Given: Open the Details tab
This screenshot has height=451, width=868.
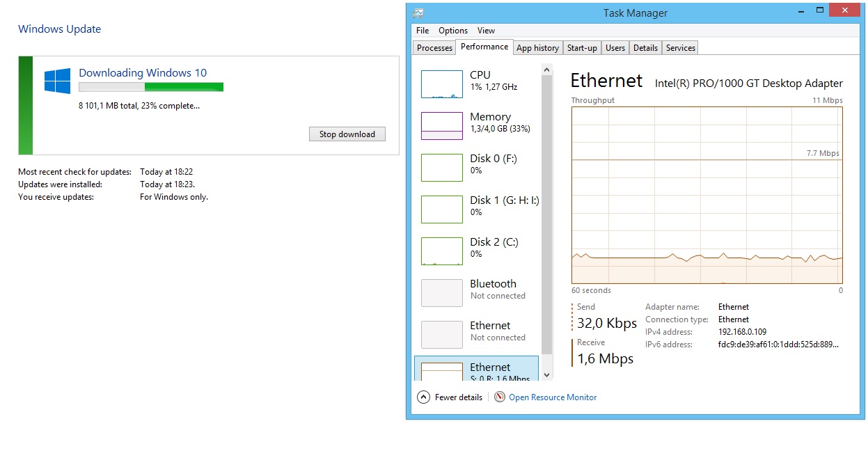Looking at the screenshot, I should (x=645, y=48).
